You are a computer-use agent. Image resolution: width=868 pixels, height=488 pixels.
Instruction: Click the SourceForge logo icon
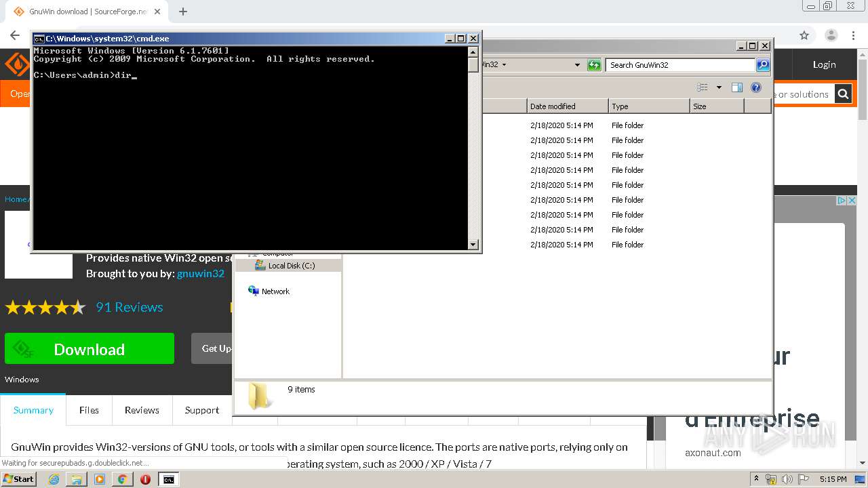pyautogui.click(x=16, y=64)
